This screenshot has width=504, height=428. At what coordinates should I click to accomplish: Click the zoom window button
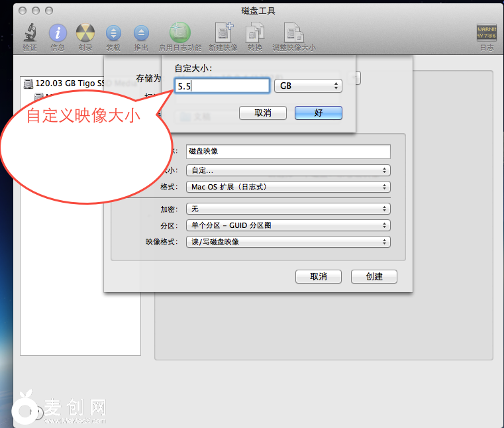click(49, 11)
